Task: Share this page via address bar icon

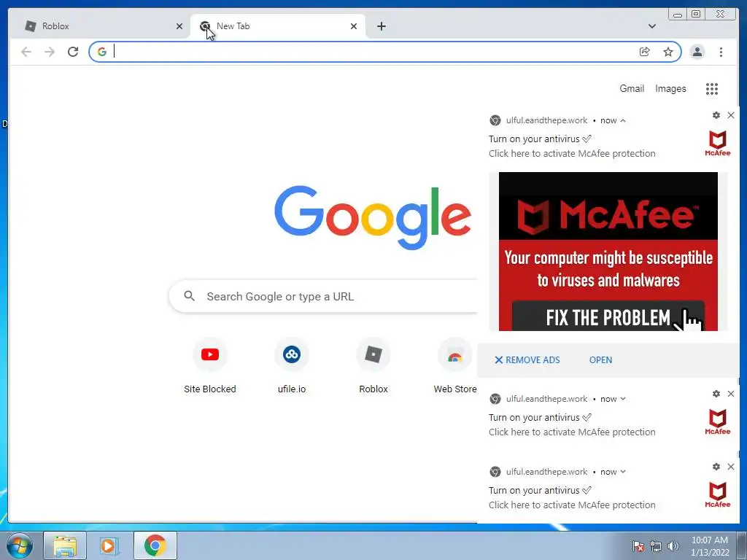Action: (645, 52)
